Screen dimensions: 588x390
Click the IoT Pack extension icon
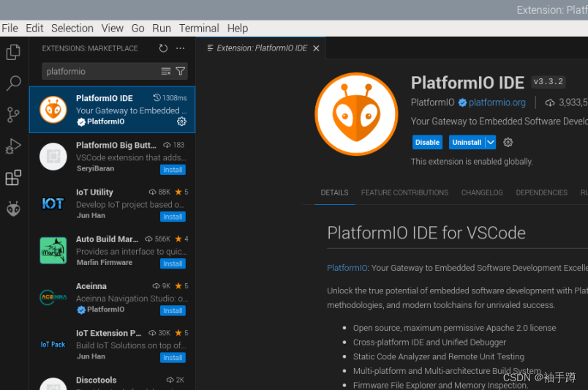pos(53,344)
